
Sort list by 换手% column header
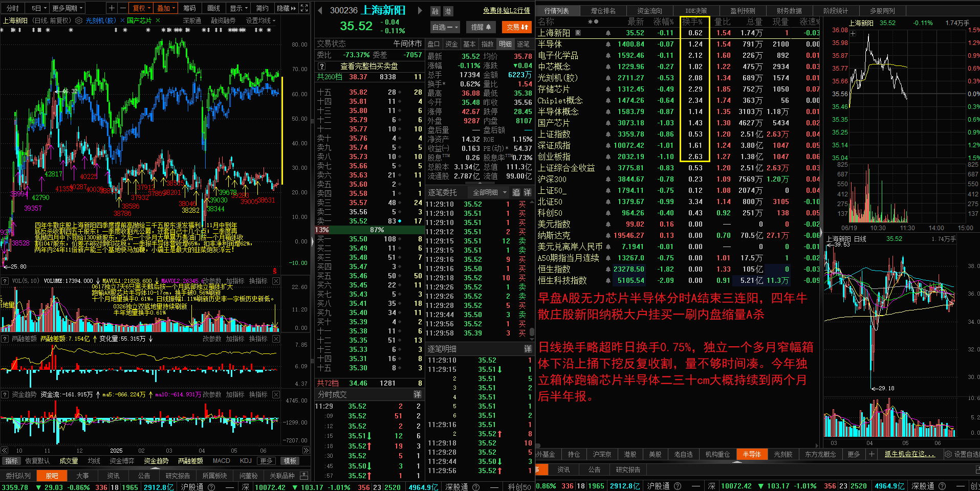pyautogui.click(x=692, y=21)
